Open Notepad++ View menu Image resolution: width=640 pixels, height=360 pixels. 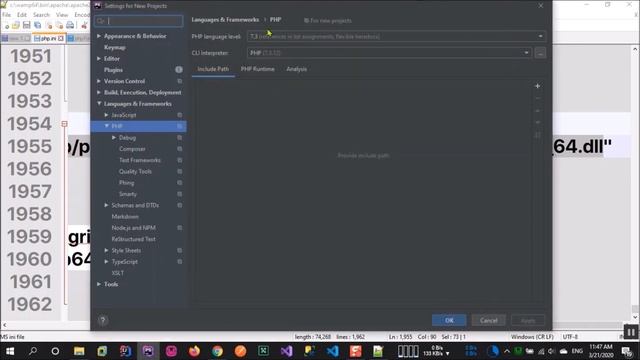[x=62, y=15]
